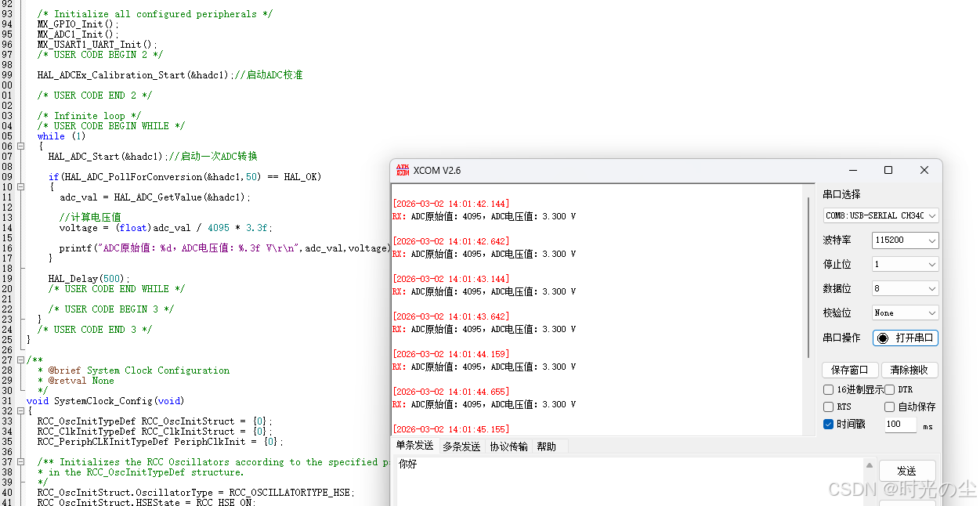
Task: Switch to the 多条发送 tab
Action: pyautogui.click(x=461, y=446)
